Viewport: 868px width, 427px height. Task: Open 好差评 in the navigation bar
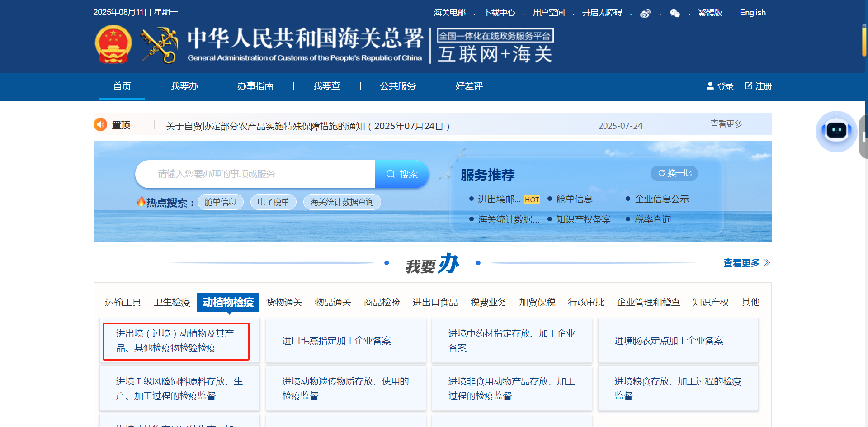tap(469, 86)
